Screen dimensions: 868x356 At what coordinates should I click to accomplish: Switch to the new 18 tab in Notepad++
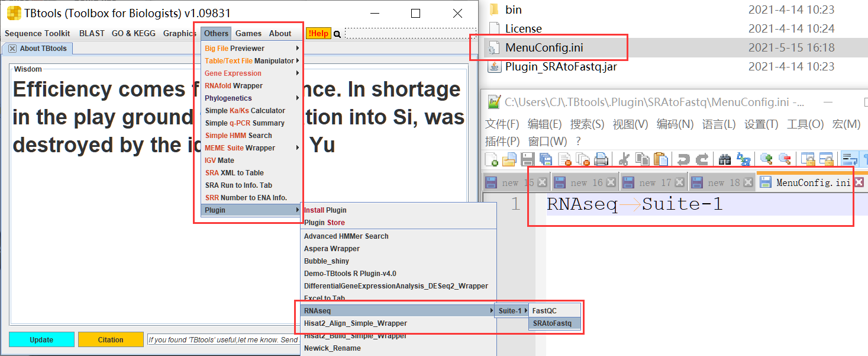[x=722, y=182]
